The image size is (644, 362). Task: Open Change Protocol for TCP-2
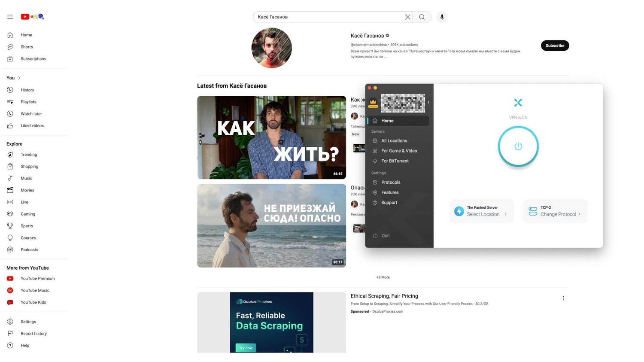[x=555, y=211]
